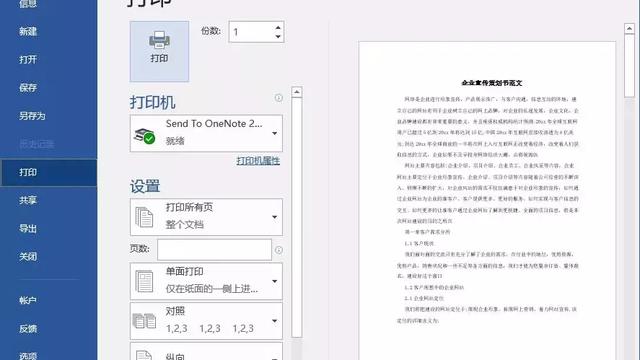The width and height of the screenshot is (640, 360).
Task: Expand the 打印所有页 range dropdown
Action: 206,217
